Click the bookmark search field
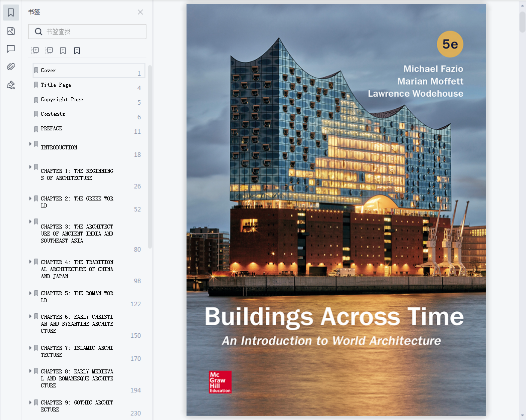 (x=93, y=32)
